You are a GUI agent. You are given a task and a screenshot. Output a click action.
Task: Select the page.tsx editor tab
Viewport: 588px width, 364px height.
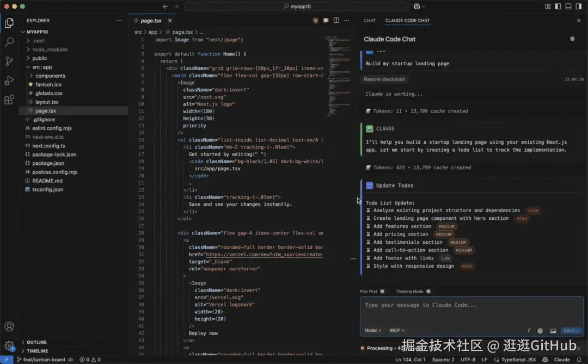[151, 21]
